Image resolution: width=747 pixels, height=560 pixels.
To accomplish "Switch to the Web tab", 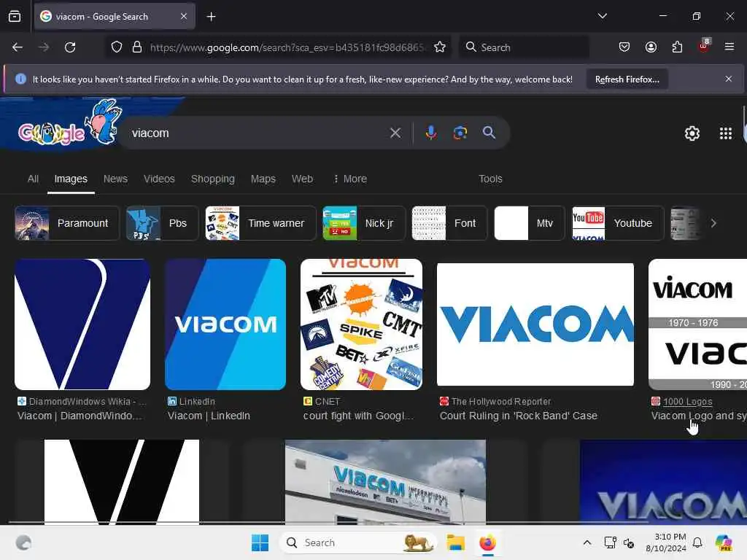I will [x=302, y=179].
